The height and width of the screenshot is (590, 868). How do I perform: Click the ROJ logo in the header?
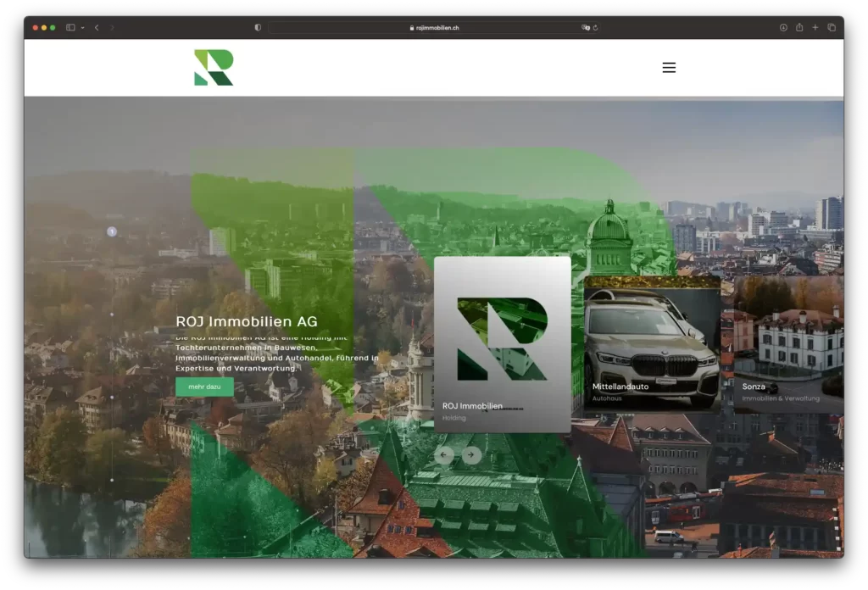pos(214,68)
